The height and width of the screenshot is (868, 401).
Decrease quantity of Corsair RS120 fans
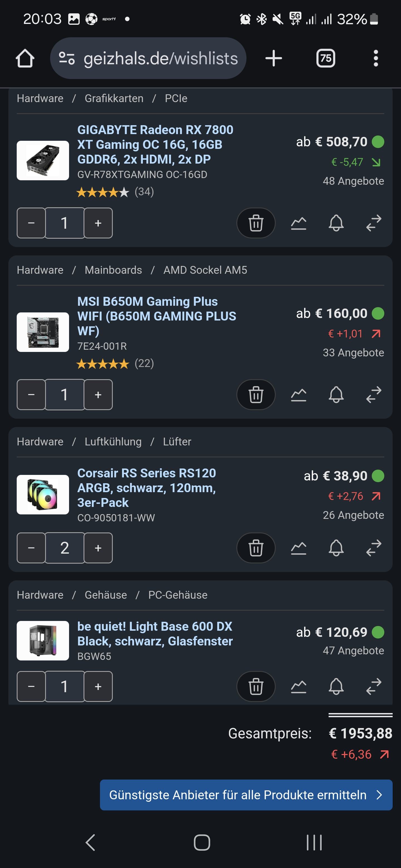31,548
